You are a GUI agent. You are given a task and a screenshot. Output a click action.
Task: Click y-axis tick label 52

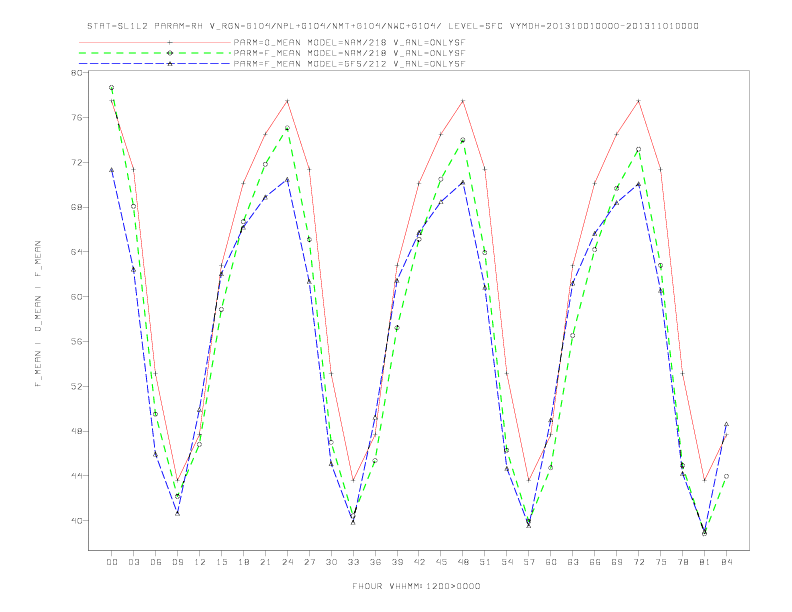pos(77,386)
